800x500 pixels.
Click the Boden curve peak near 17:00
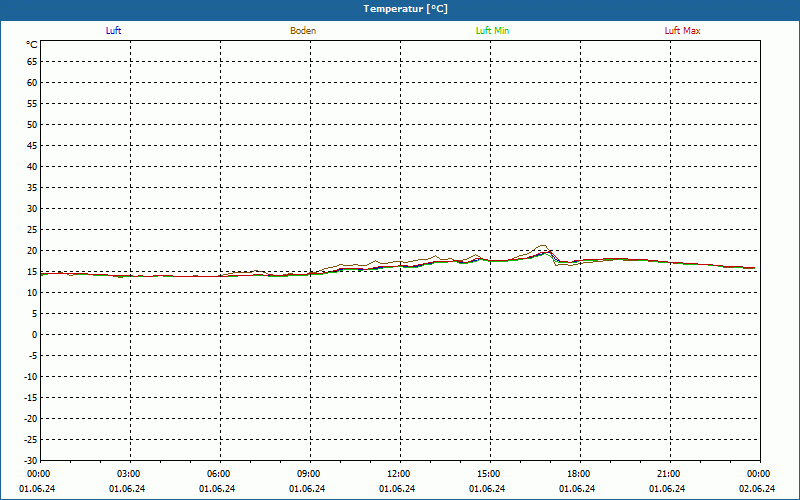pos(543,245)
